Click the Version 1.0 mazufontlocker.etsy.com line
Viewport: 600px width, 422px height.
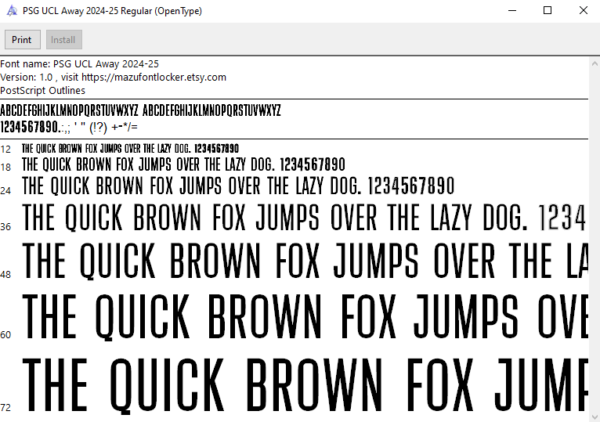[113, 77]
